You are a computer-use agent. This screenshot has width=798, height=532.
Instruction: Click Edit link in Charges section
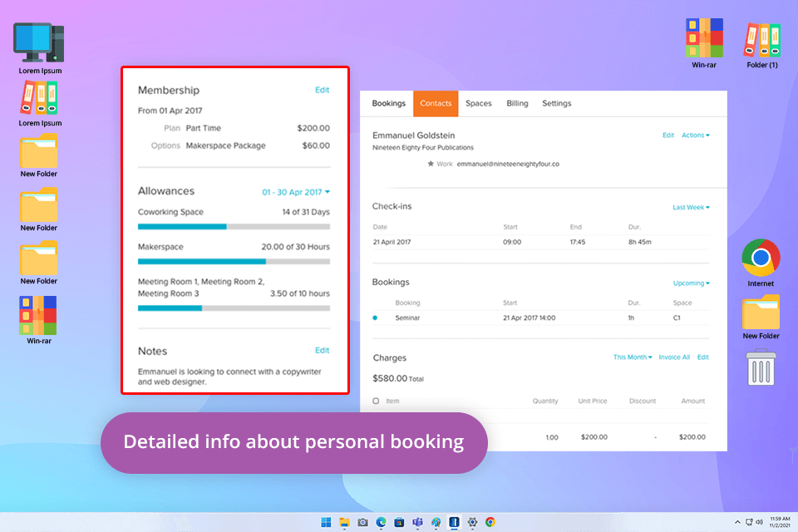703,357
